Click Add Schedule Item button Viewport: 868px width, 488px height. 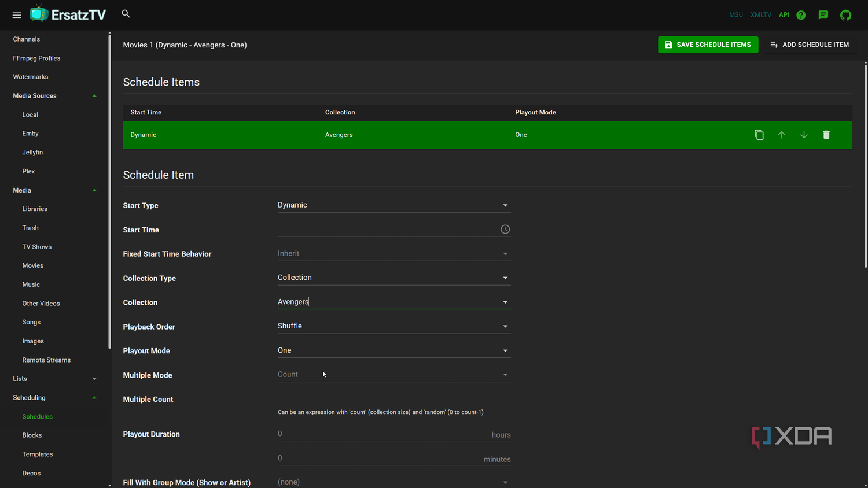(810, 45)
